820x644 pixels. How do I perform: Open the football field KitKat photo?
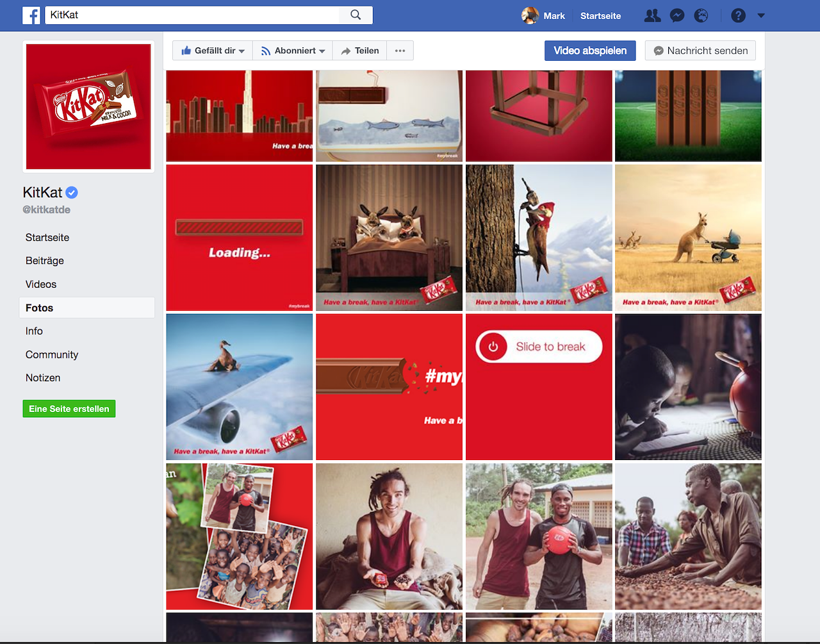coord(688,116)
